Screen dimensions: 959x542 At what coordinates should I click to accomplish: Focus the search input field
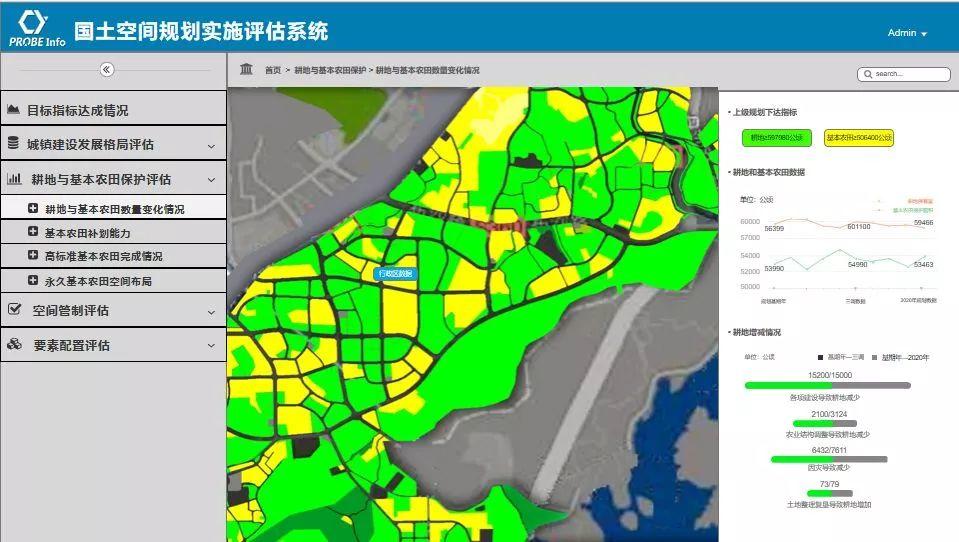[x=904, y=74]
